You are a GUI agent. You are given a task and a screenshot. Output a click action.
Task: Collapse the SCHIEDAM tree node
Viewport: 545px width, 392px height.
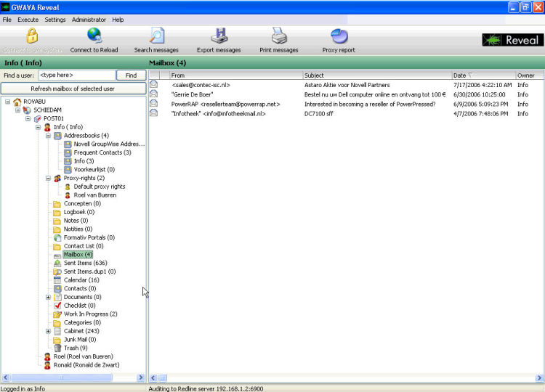tap(17, 110)
